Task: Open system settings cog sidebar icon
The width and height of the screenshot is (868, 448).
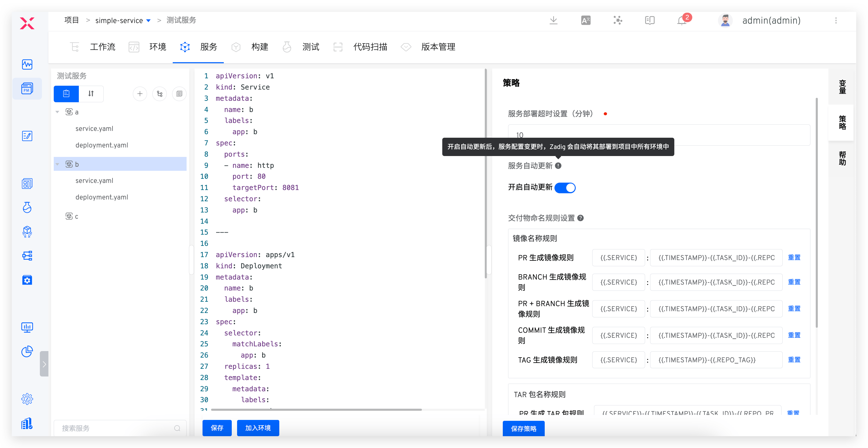Action: click(x=27, y=399)
